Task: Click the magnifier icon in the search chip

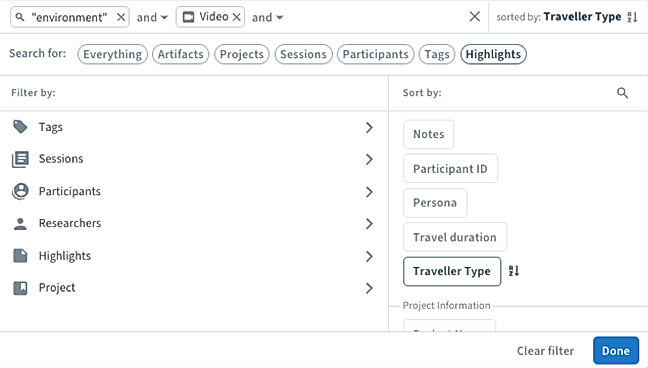Action: pyautogui.click(x=19, y=17)
